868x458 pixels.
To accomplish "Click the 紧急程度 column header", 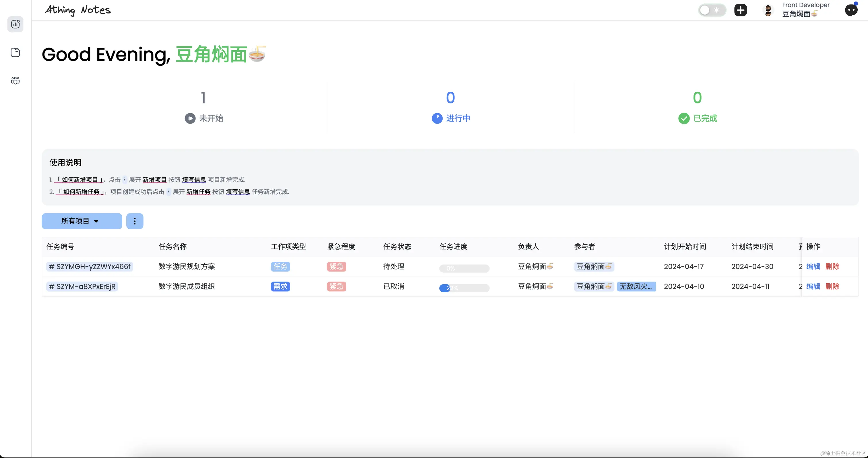I will 341,247.
